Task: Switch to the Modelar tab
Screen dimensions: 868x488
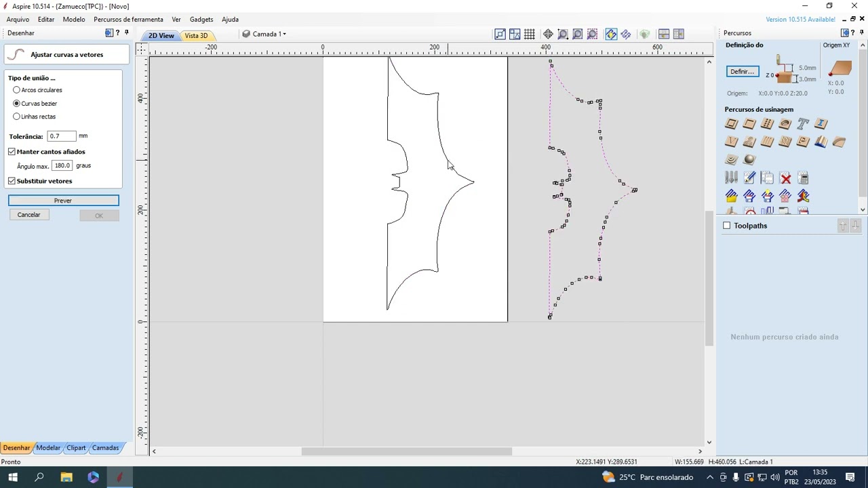Action: pyautogui.click(x=48, y=448)
